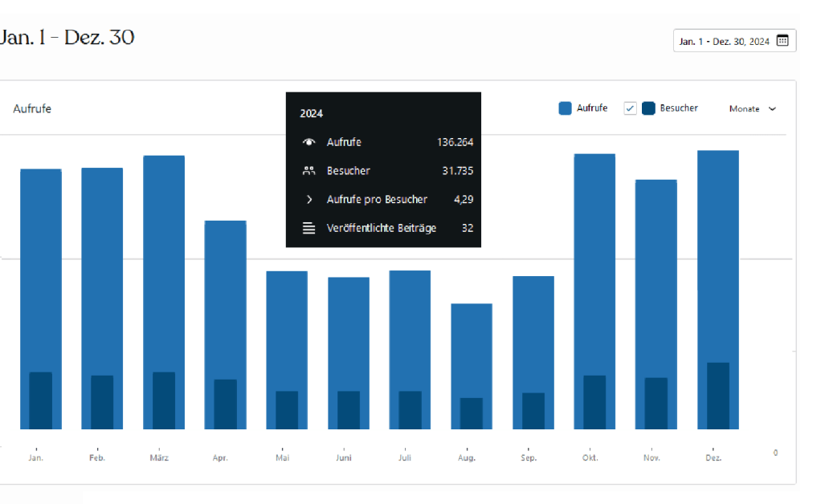
Task: Toggle the Besucher checkbox in the legend
Action: [x=630, y=108]
